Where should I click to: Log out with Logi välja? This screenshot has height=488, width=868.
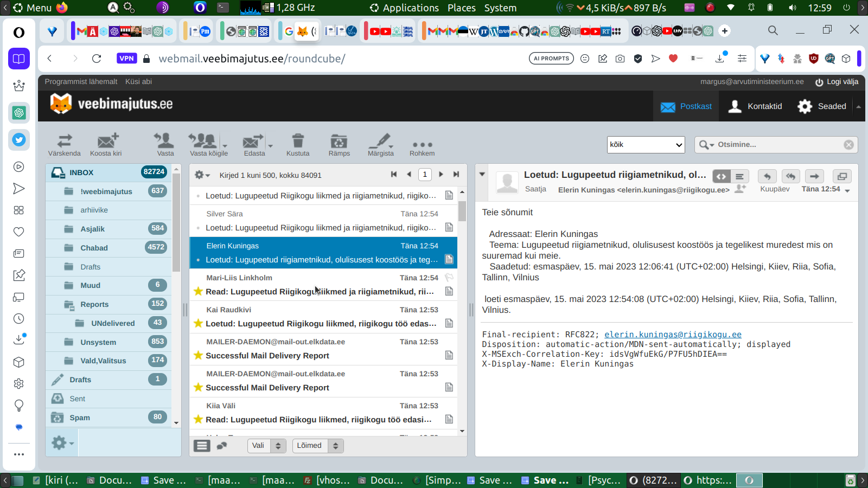[x=837, y=82]
